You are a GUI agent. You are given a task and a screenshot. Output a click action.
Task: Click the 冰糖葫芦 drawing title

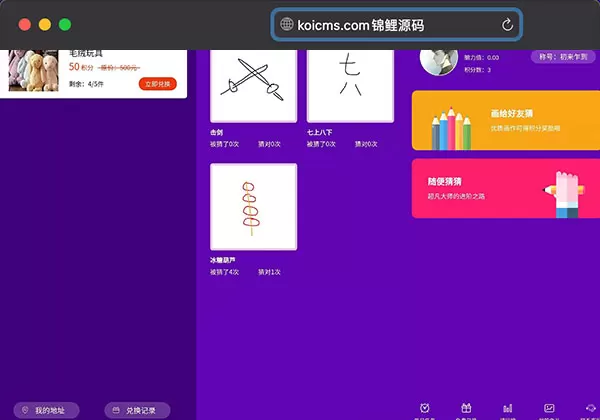tap(223, 260)
